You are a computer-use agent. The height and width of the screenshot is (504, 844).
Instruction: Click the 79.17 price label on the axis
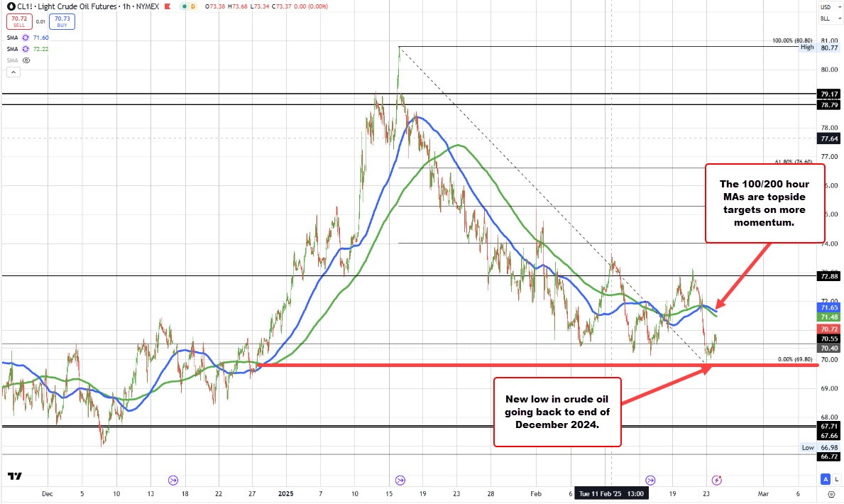[x=829, y=94]
